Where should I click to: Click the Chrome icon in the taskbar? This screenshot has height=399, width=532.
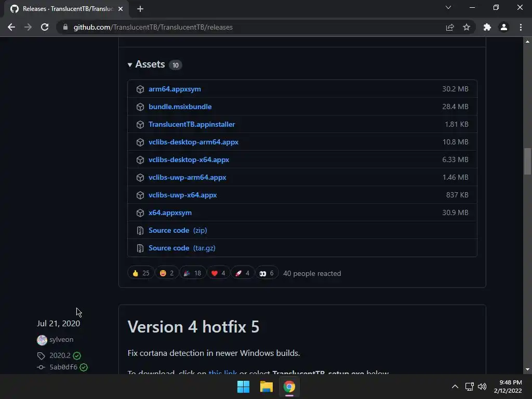(289, 387)
